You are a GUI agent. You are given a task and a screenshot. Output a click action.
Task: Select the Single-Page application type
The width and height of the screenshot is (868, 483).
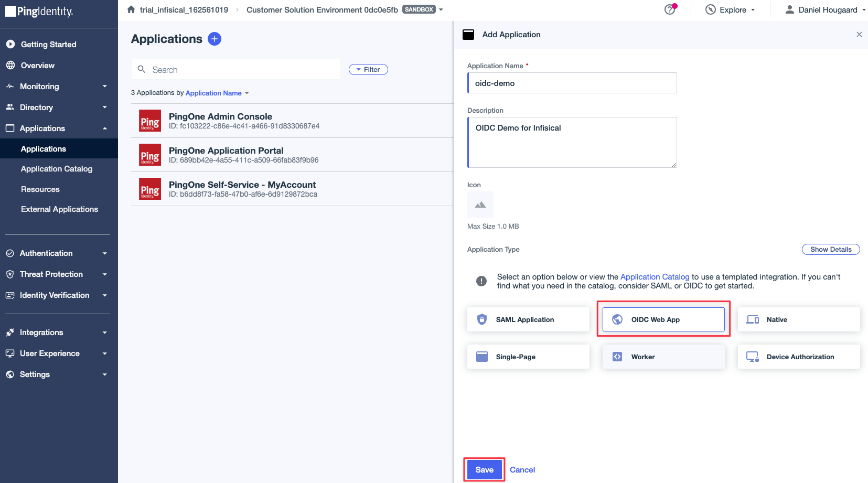528,357
